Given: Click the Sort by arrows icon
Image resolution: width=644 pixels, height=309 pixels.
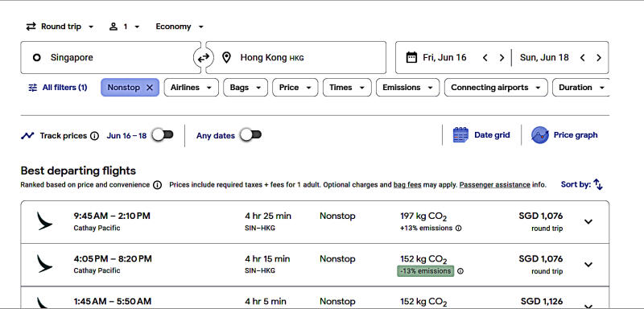Looking at the screenshot, I should pos(598,184).
